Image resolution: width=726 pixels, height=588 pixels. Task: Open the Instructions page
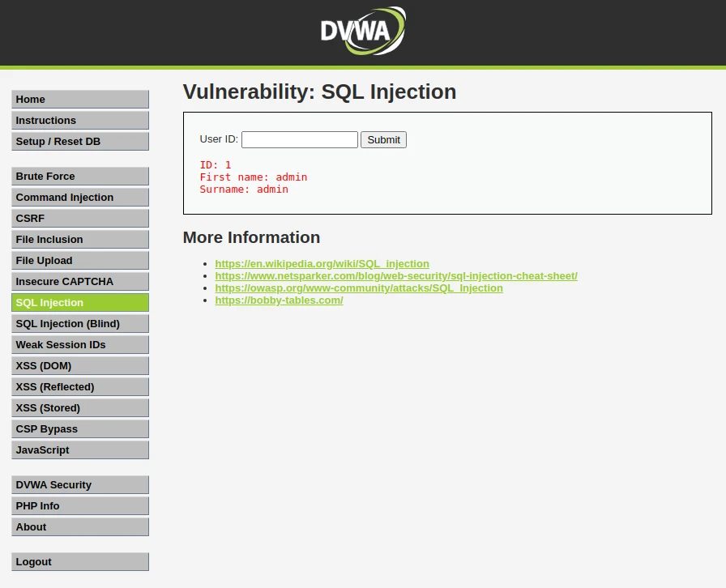pos(79,120)
